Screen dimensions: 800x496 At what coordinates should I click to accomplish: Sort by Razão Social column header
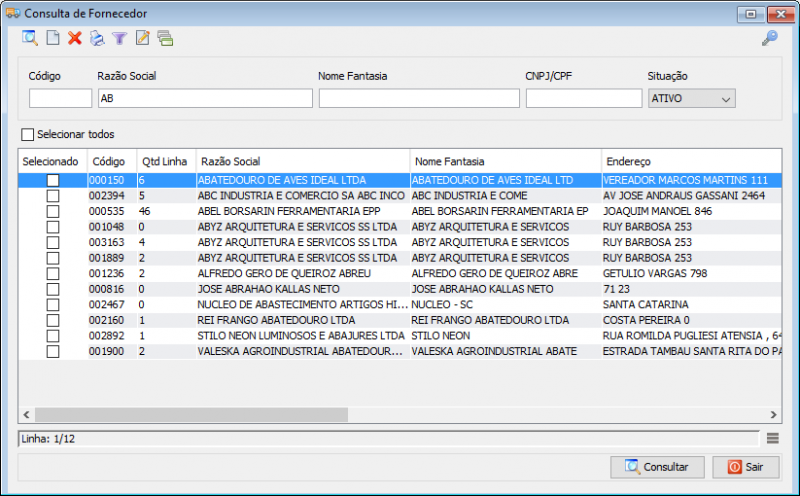303,162
